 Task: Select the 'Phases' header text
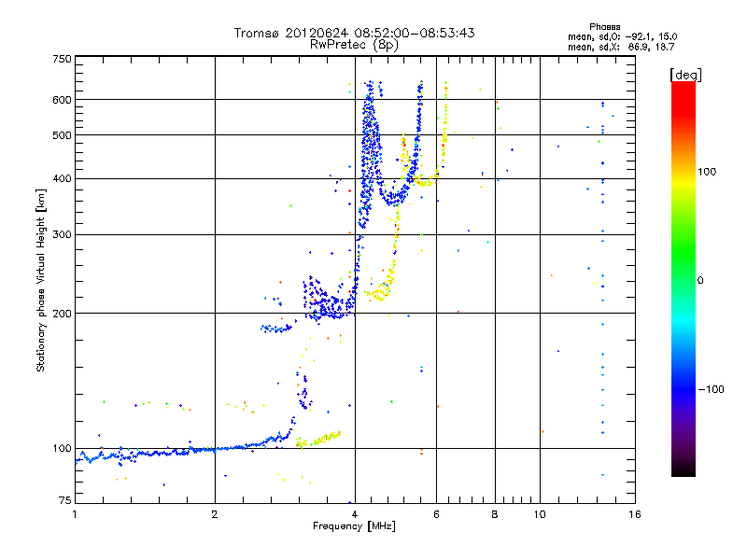(x=604, y=27)
